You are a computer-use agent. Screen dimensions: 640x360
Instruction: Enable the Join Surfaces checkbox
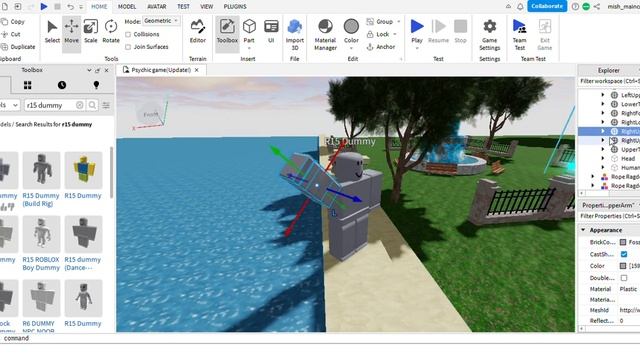pos(128,47)
